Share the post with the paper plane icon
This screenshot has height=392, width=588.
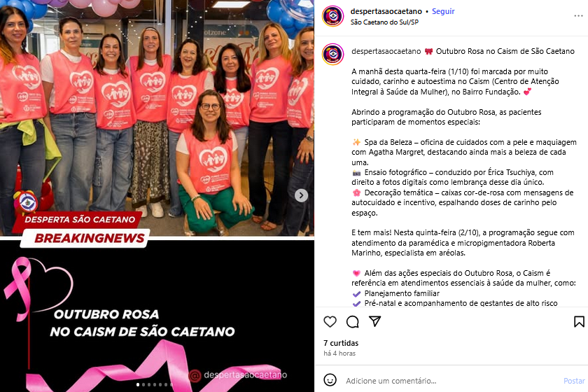[x=374, y=321]
